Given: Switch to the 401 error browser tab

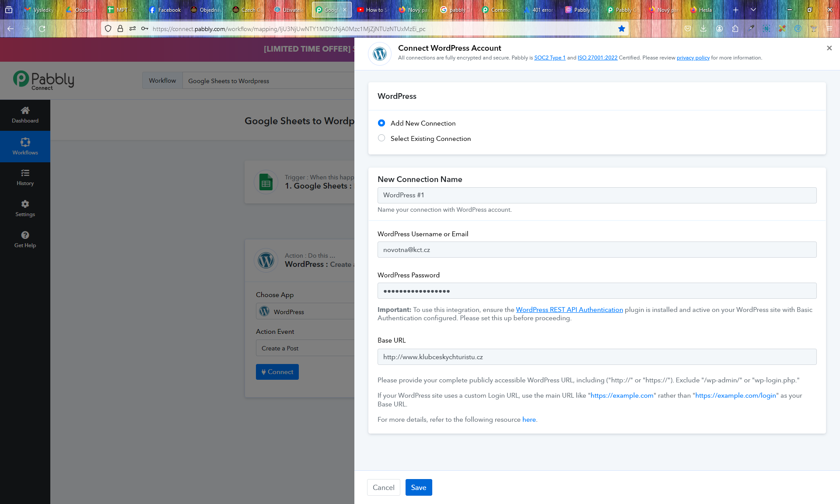Looking at the screenshot, I should tap(539, 10).
